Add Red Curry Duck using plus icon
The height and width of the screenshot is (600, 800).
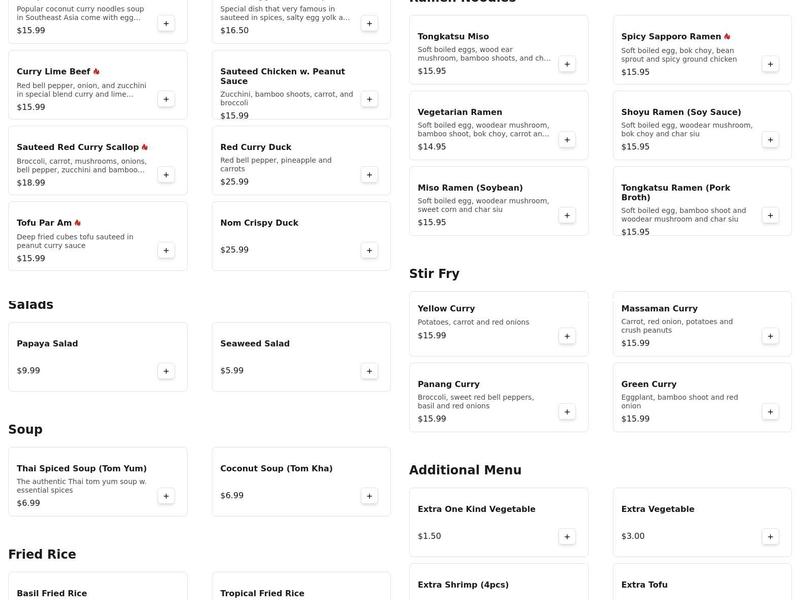pyautogui.click(x=369, y=175)
